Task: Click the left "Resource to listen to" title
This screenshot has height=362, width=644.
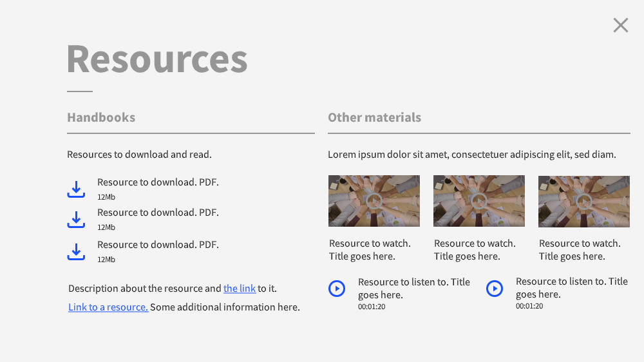Action: [414, 289]
